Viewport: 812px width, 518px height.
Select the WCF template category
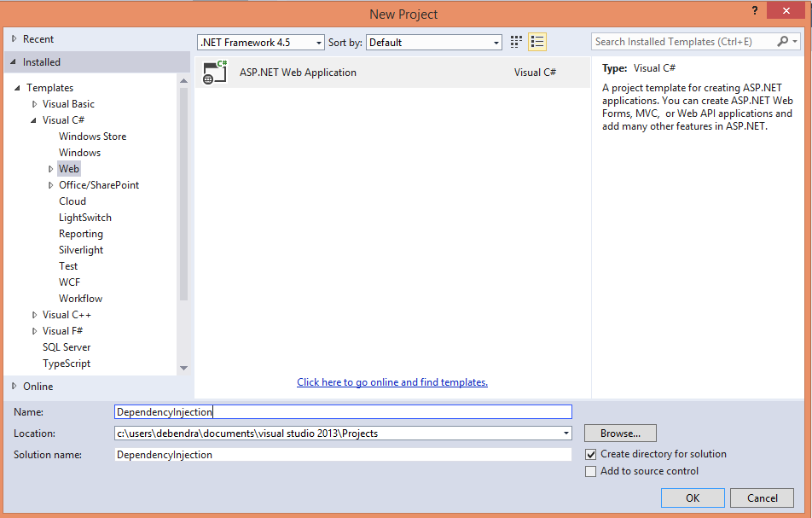coord(69,282)
